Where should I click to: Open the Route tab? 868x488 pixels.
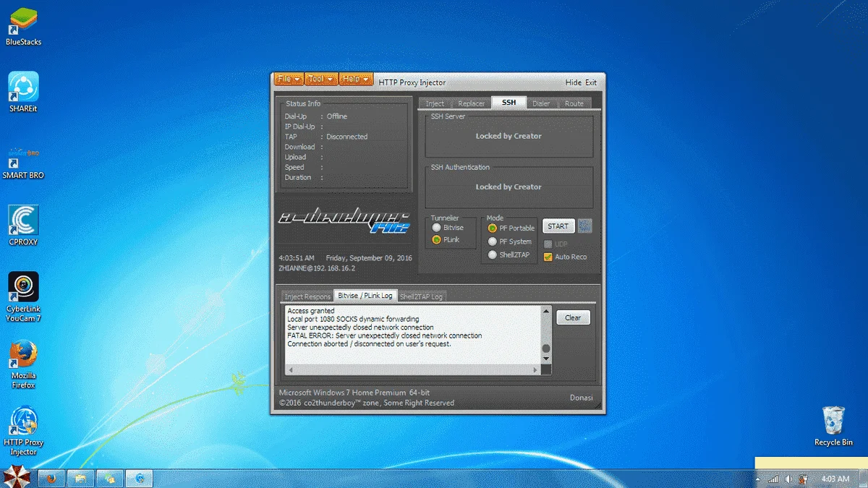point(574,103)
